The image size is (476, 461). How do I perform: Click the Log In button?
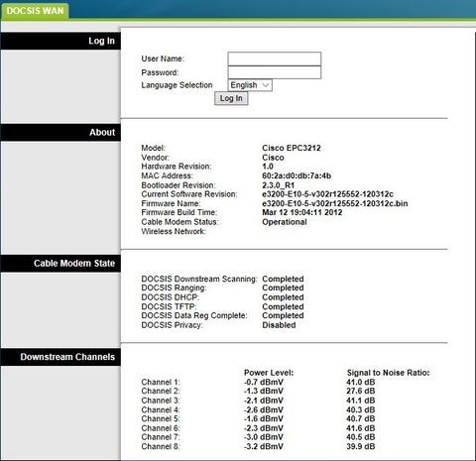point(231,98)
